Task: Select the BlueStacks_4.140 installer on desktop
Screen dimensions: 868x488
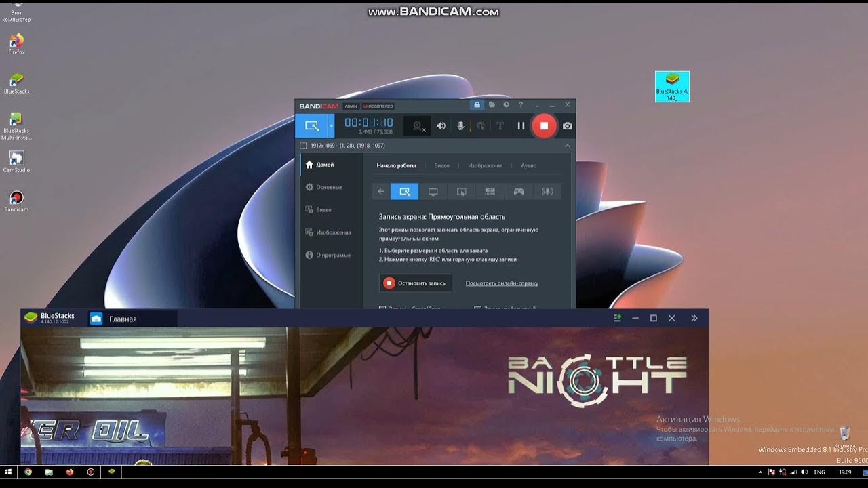Action: (x=672, y=87)
